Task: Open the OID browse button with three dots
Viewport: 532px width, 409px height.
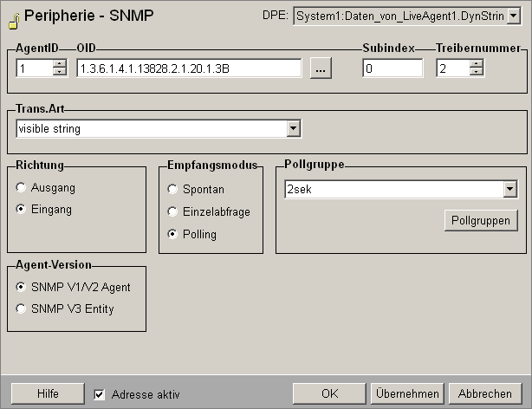Action: 321,68
